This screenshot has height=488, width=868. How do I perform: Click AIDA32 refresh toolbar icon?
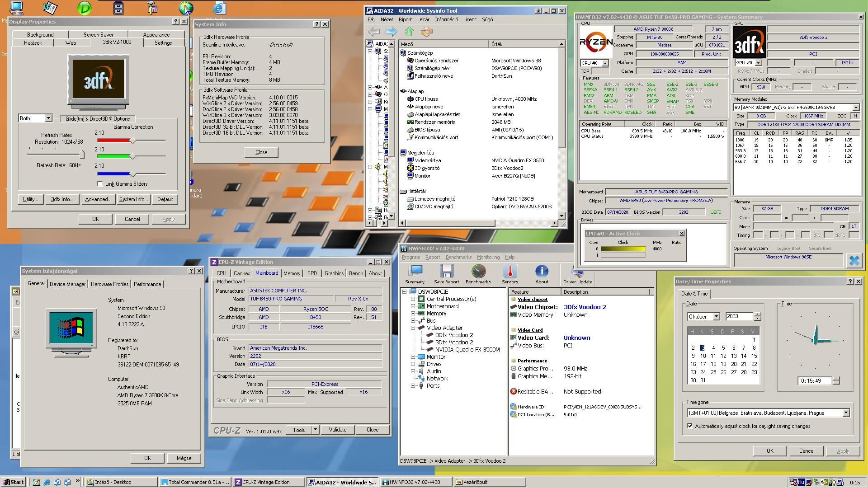pos(426,32)
